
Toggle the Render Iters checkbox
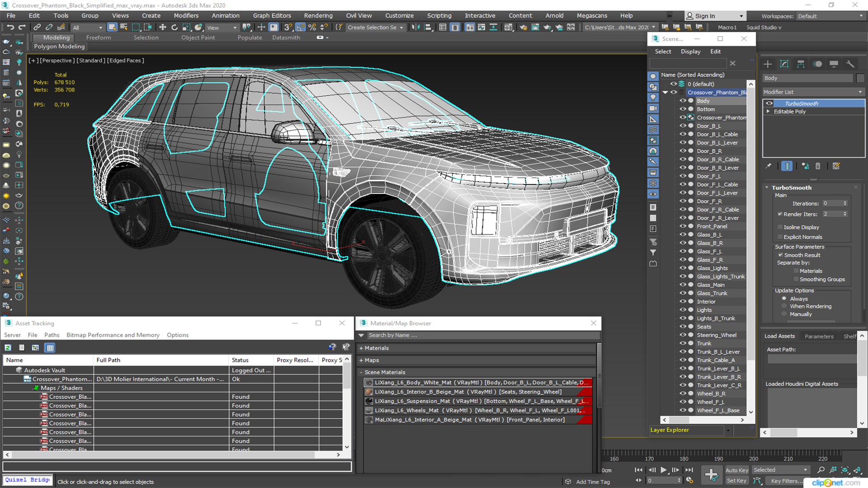pos(780,214)
